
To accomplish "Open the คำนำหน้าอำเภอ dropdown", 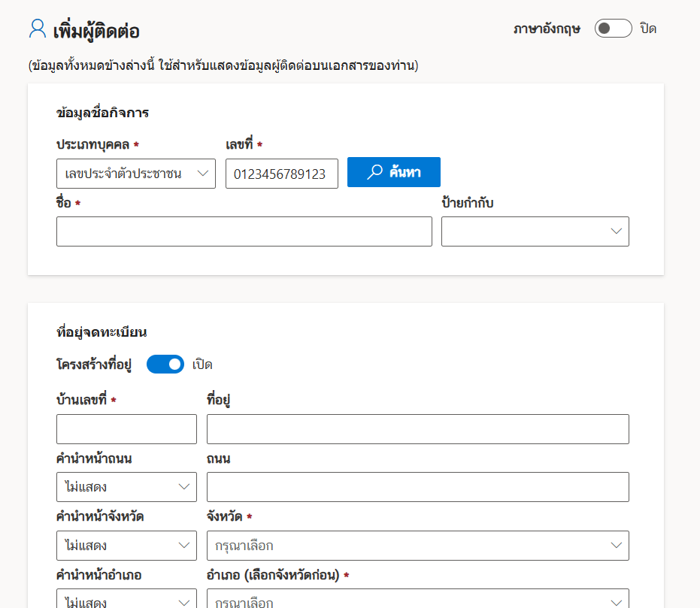I will tap(126, 600).
